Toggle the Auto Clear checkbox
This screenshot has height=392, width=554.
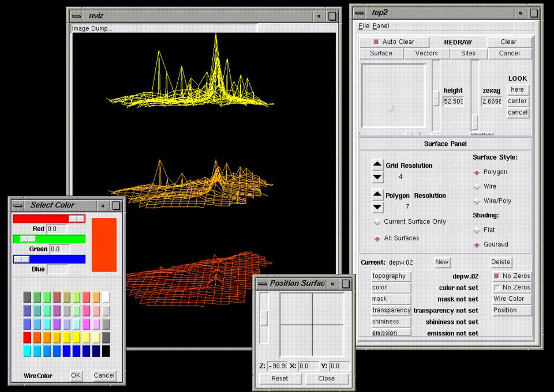coord(376,42)
